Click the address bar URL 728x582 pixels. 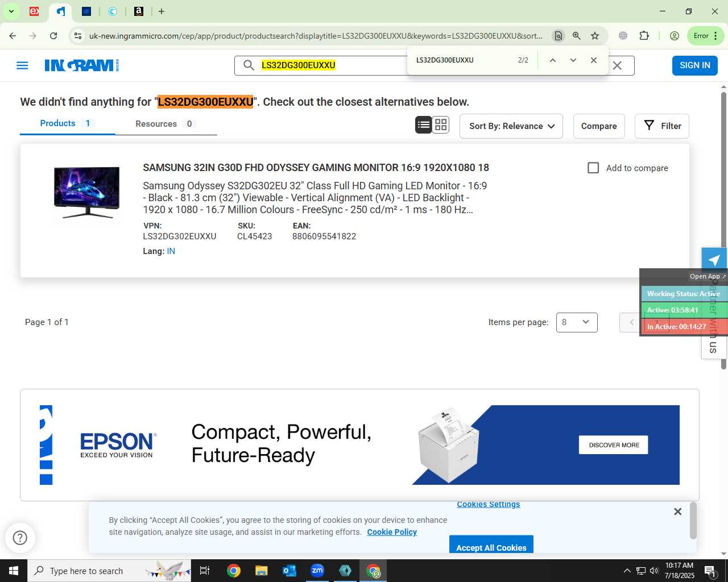316,36
